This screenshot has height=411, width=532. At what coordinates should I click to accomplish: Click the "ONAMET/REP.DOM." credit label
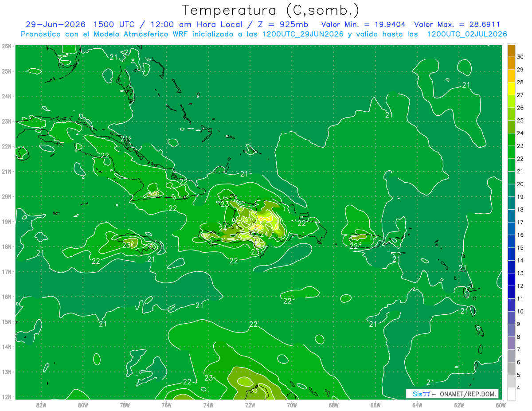coord(467,394)
